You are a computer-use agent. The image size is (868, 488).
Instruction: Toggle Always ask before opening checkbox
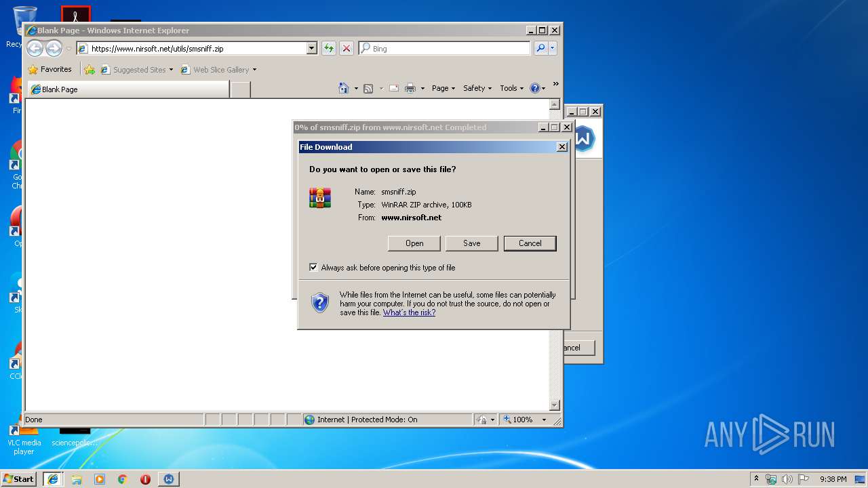tap(313, 267)
